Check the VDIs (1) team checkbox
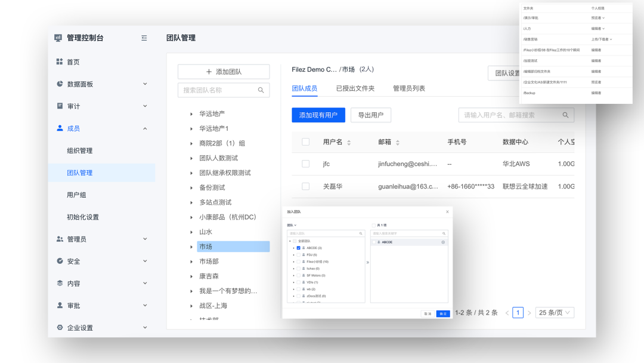This screenshot has width=644, height=363. pyautogui.click(x=299, y=282)
